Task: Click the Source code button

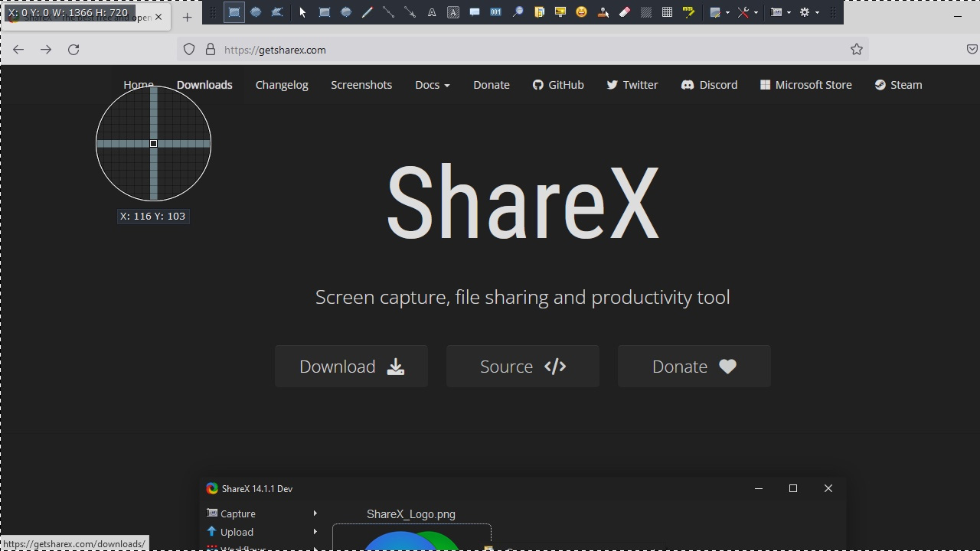Action: coord(523,367)
